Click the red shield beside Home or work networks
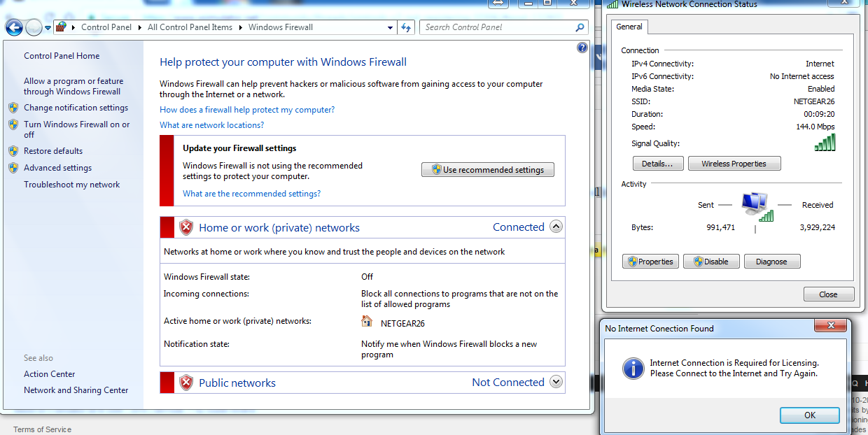Viewport: 868px width, 435px height. 185,227
